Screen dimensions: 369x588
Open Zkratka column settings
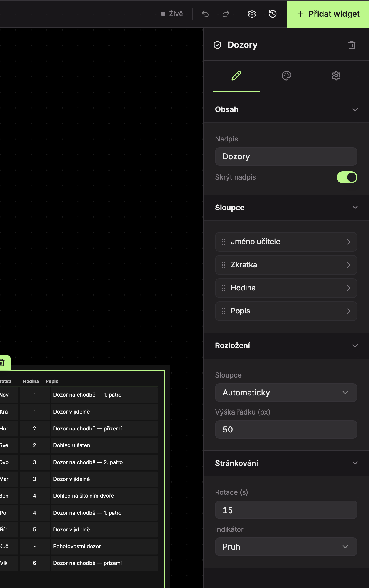tap(286, 265)
